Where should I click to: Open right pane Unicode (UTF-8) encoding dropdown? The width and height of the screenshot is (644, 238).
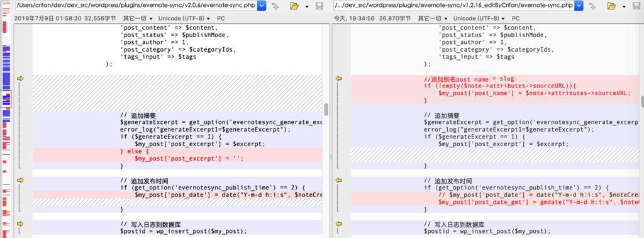(479, 18)
